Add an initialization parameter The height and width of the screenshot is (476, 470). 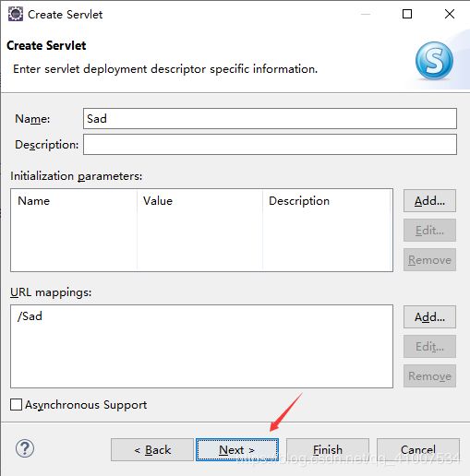point(429,201)
